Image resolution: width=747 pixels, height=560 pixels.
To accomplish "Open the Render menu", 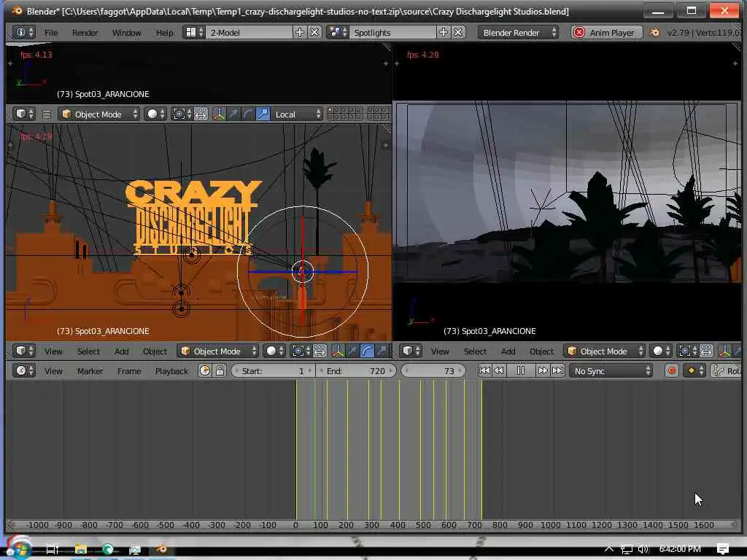I will point(85,32).
